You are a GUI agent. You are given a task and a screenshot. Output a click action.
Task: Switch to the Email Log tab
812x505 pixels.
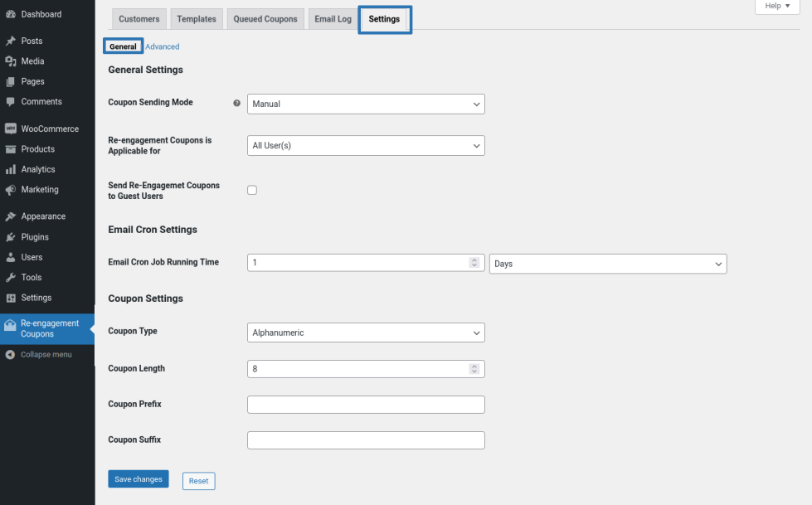coord(333,19)
